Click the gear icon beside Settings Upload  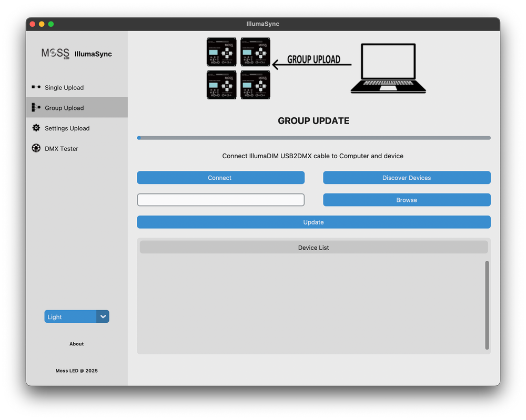tap(36, 128)
